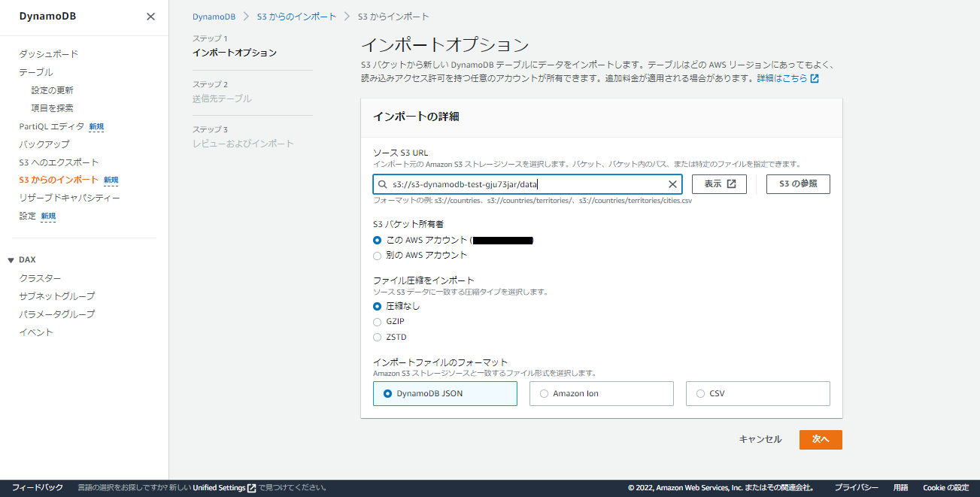Select この AWS アカウント radio button
The height and width of the screenshot is (497, 980).
378,241
